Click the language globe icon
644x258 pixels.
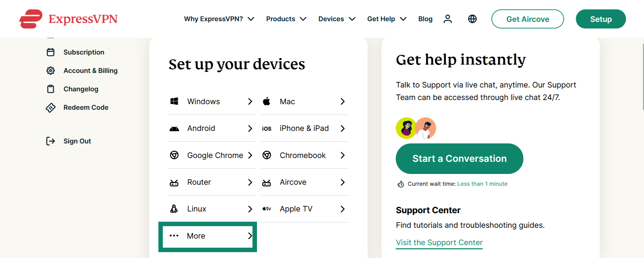pyautogui.click(x=472, y=19)
